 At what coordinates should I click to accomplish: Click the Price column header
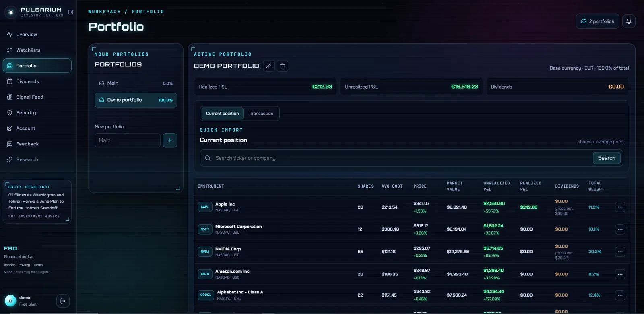[x=420, y=186]
